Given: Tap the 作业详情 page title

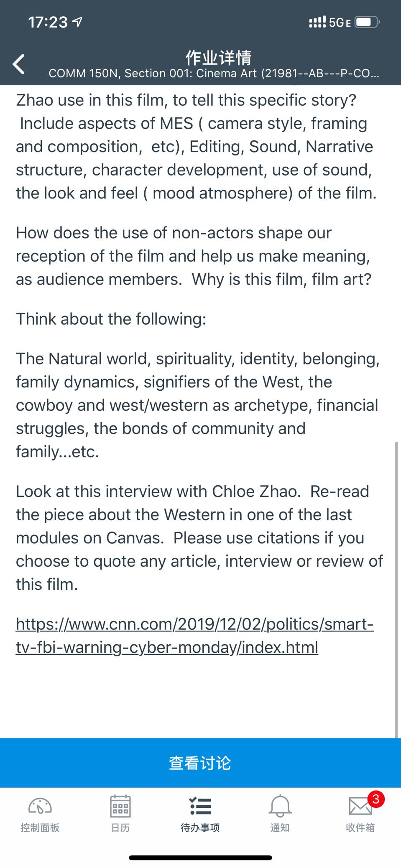Looking at the screenshot, I should tap(218, 58).
